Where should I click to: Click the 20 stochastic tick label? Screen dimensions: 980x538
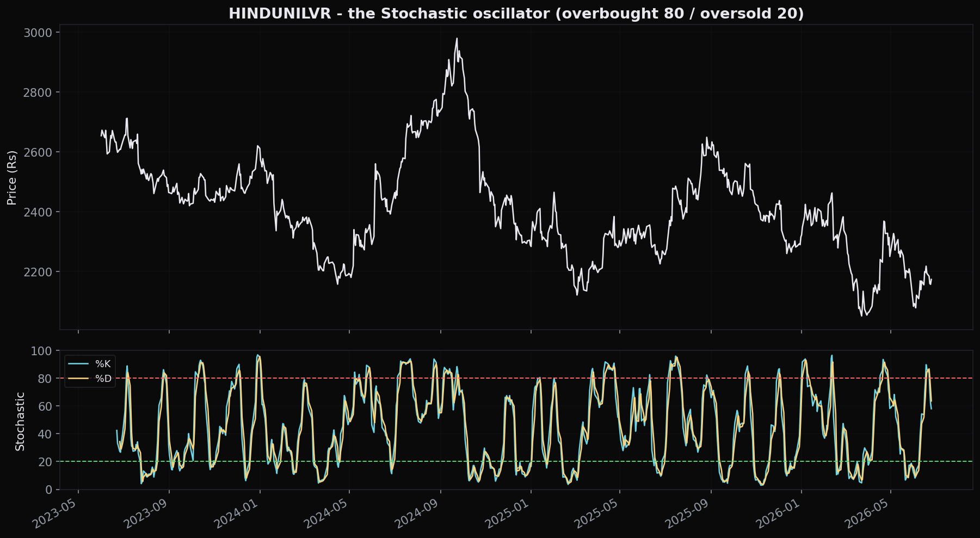coord(46,462)
